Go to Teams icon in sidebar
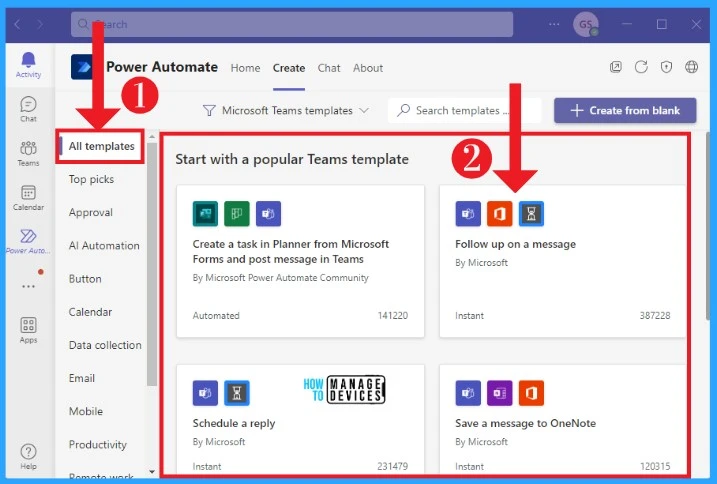 (28, 152)
